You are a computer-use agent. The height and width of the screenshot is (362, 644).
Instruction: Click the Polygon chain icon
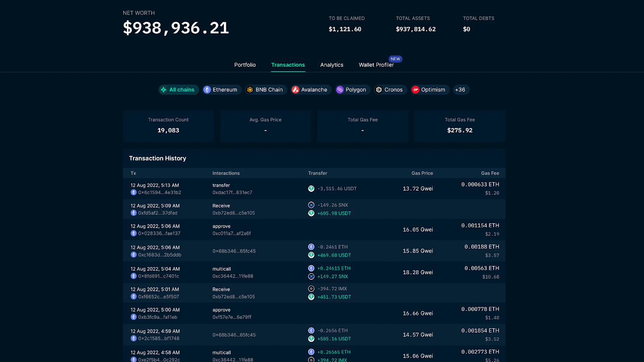pos(340,90)
